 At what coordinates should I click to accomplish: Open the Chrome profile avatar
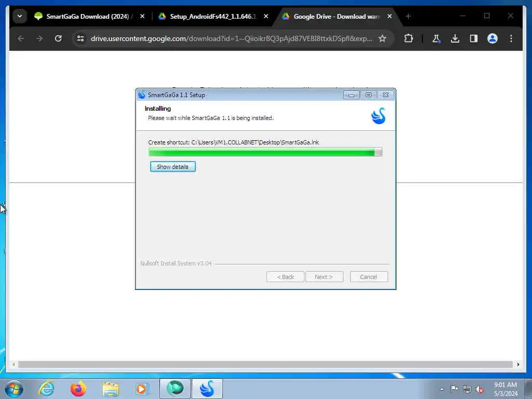click(x=493, y=38)
